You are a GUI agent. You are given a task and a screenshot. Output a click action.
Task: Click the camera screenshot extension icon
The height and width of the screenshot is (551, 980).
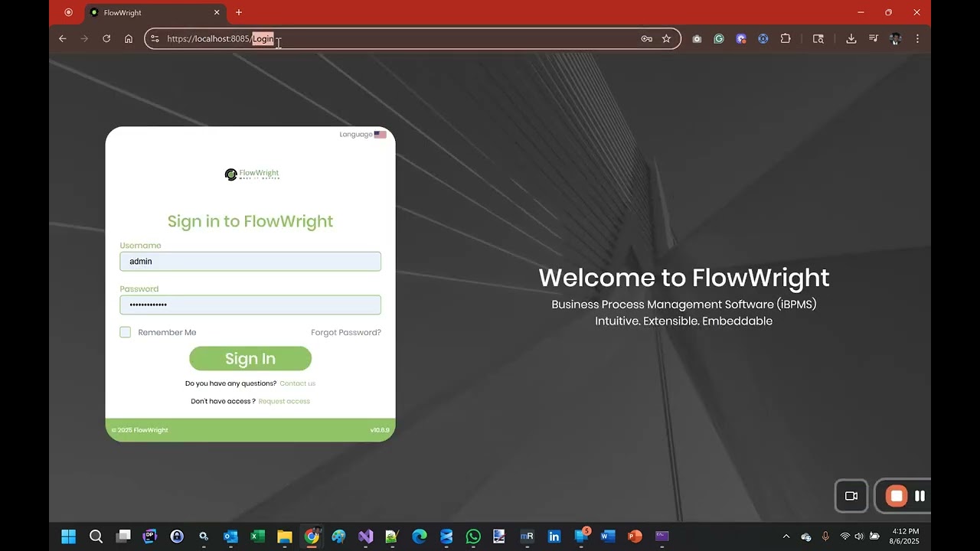(697, 39)
